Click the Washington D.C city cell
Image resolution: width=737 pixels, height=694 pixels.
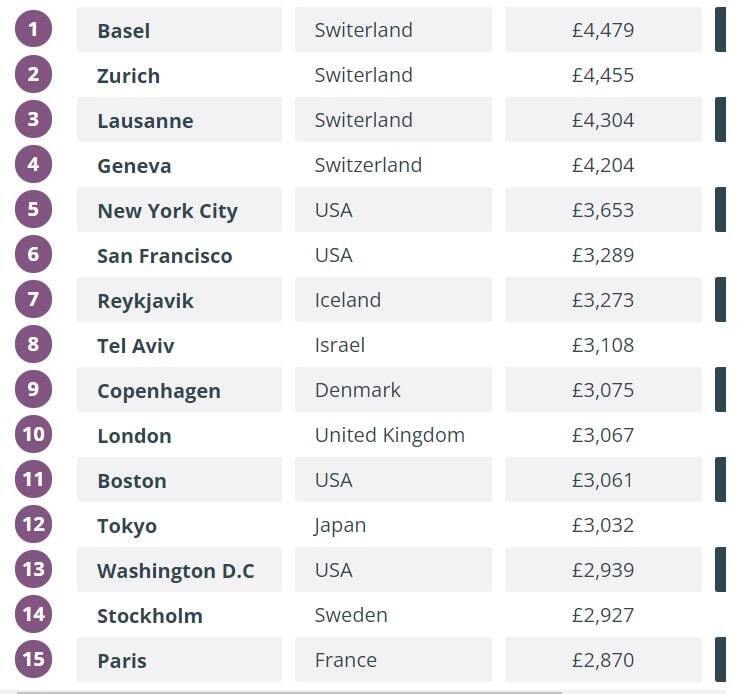pyautogui.click(x=180, y=569)
